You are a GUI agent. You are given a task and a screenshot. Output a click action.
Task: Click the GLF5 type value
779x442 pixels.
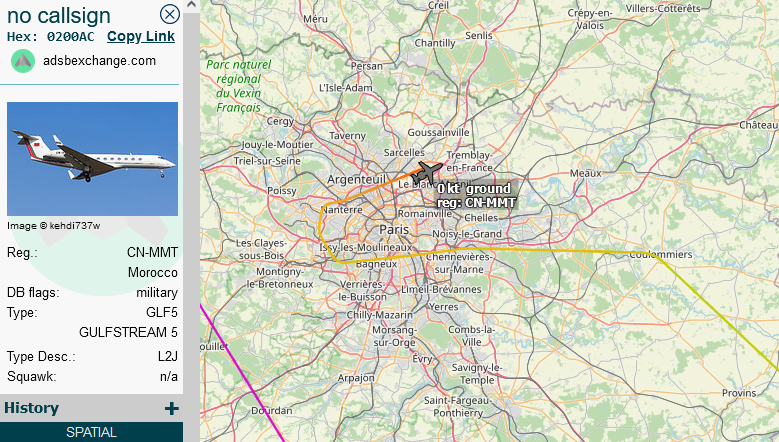coord(161,312)
